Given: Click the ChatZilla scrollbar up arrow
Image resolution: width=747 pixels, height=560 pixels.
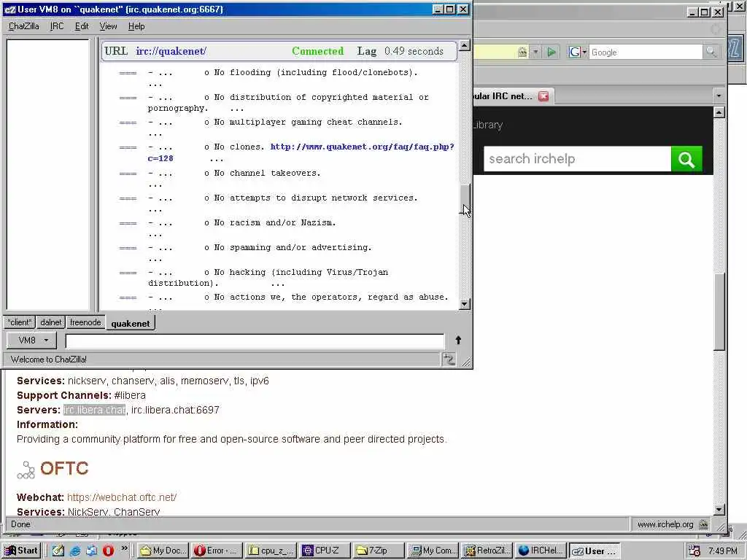Looking at the screenshot, I should [464, 45].
